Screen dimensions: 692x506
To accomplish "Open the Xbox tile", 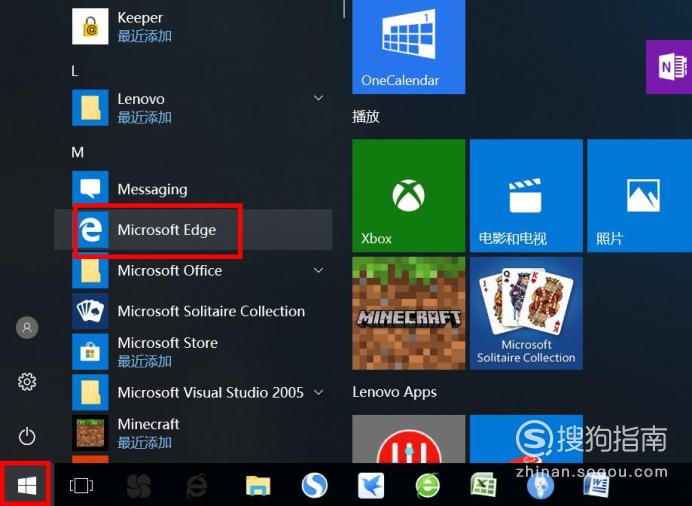I will 408,195.
